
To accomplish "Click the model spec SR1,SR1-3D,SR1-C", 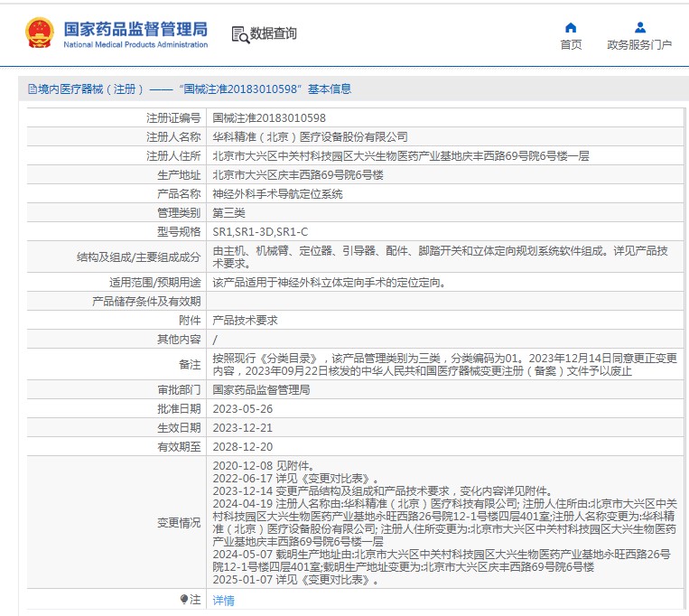I will point(260,231).
